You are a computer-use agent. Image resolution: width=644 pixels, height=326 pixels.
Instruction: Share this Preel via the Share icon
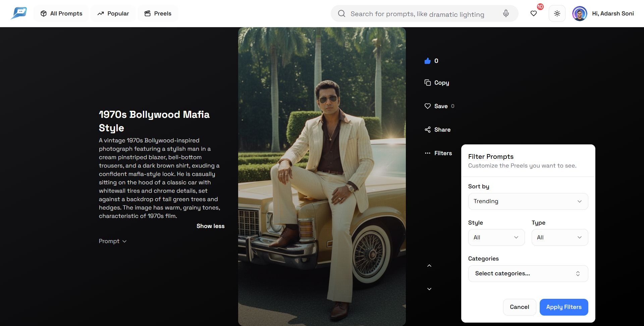coord(427,129)
